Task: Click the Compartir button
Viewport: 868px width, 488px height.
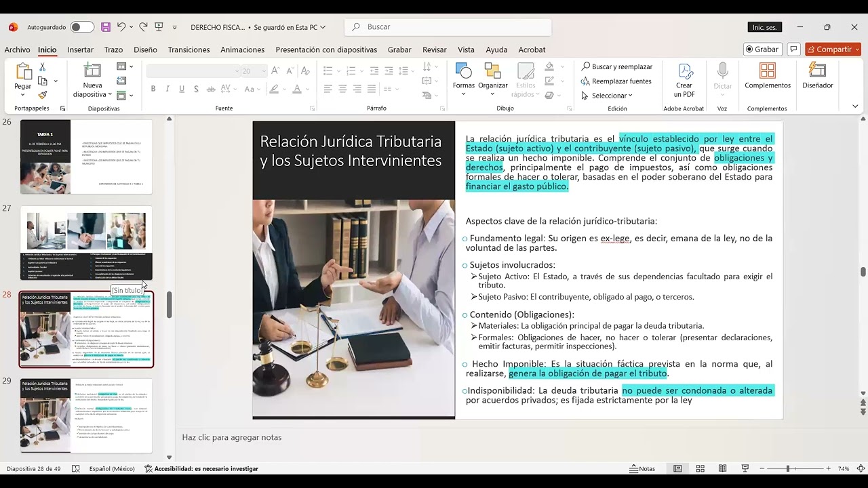Action: click(832, 49)
